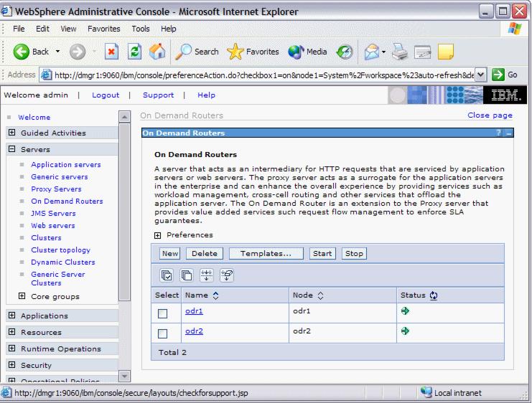This screenshot has height=403, width=532.
Task: Click the Start button
Action: tap(322, 254)
